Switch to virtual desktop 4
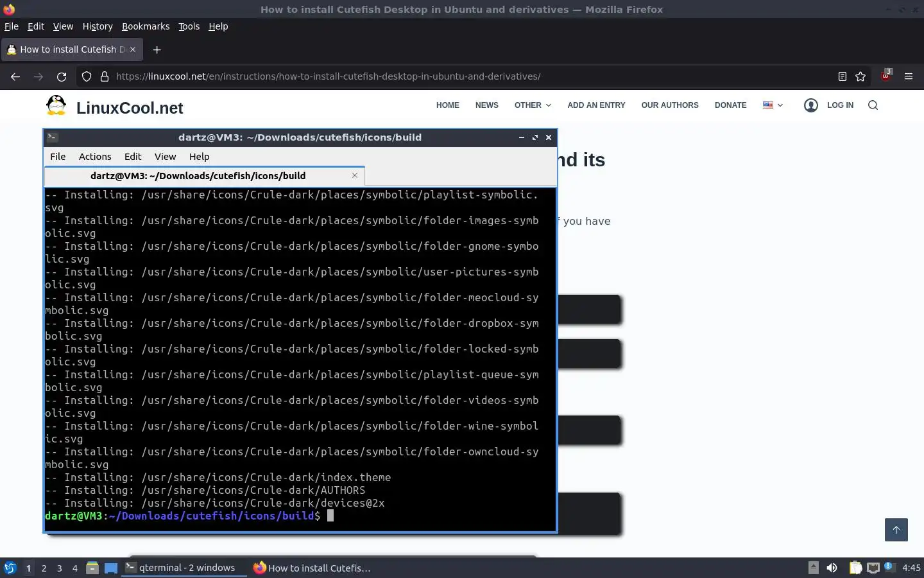This screenshot has height=578, width=924. [x=74, y=568]
